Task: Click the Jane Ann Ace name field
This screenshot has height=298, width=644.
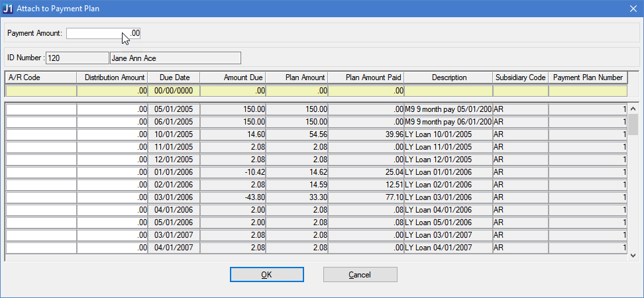Action: (x=175, y=58)
